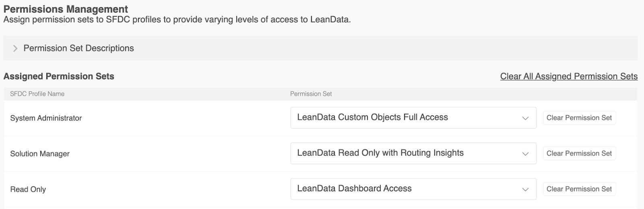Click the Assigned Permission Sets section heading
644x209 pixels.
pos(59,77)
